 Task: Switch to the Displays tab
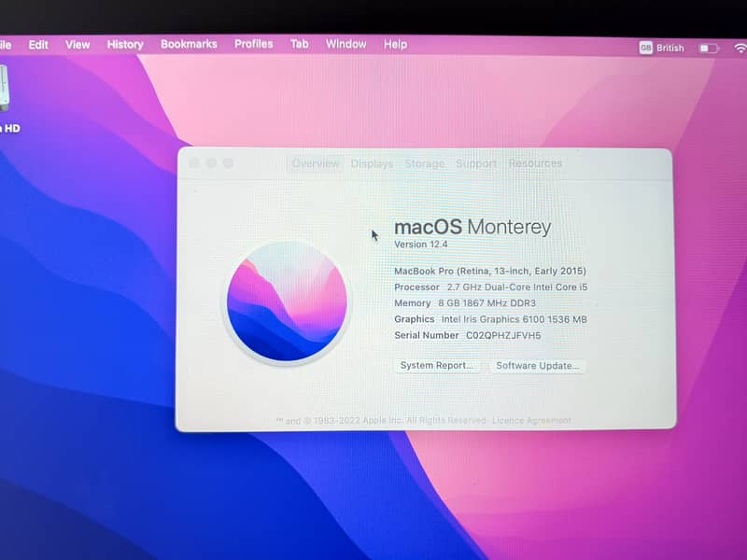click(x=372, y=163)
